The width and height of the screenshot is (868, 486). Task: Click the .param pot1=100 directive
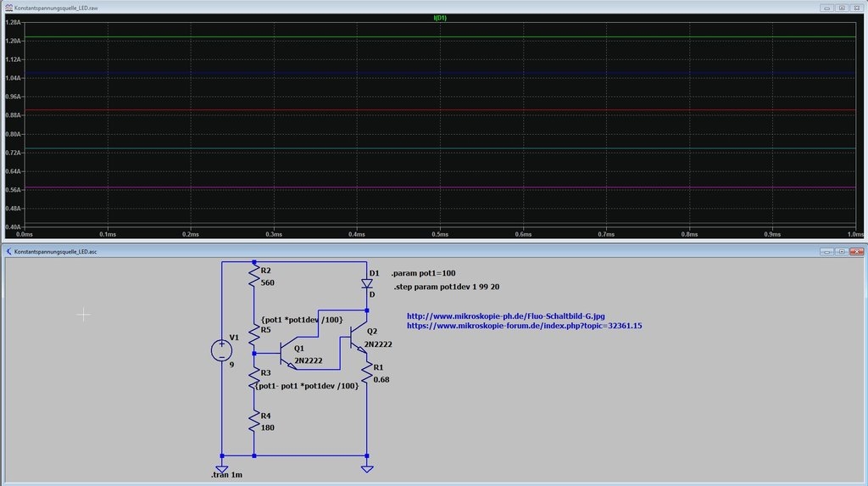pos(423,274)
